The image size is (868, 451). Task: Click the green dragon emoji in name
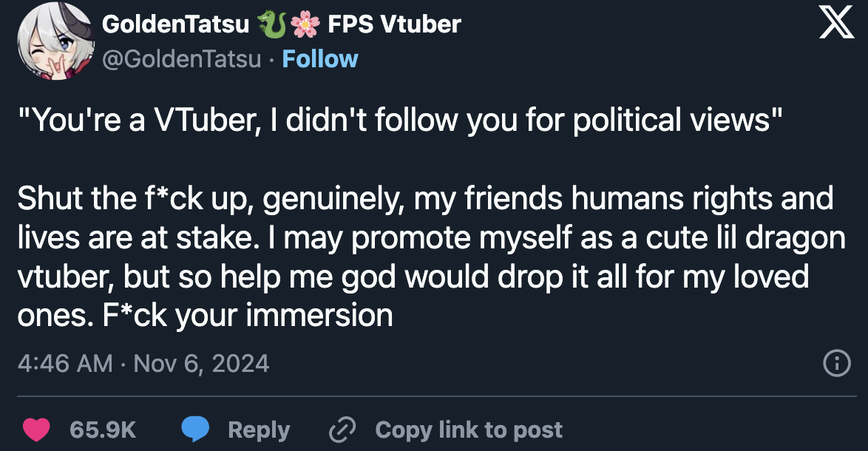click(272, 24)
